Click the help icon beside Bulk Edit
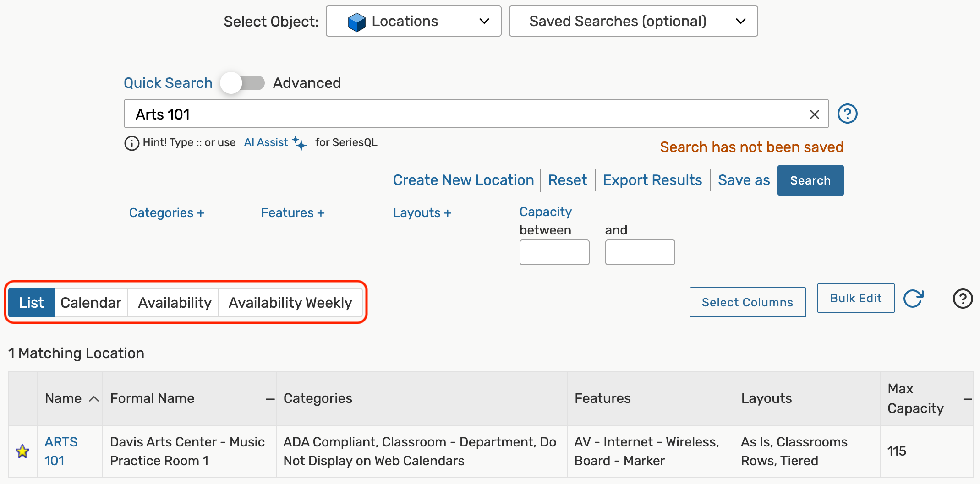Viewport: 980px width, 484px height. click(x=963, y=299)
